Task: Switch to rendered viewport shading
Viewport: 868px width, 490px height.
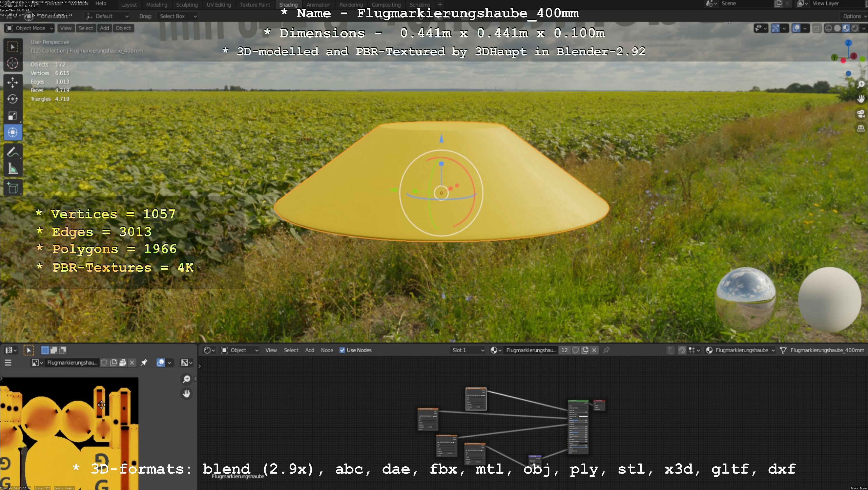Action: (x=855, y=28)
